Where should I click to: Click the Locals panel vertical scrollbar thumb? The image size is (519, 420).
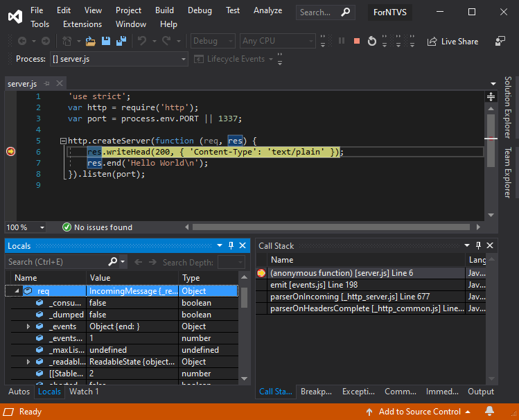pyautogui.click(x=245, y=298)
